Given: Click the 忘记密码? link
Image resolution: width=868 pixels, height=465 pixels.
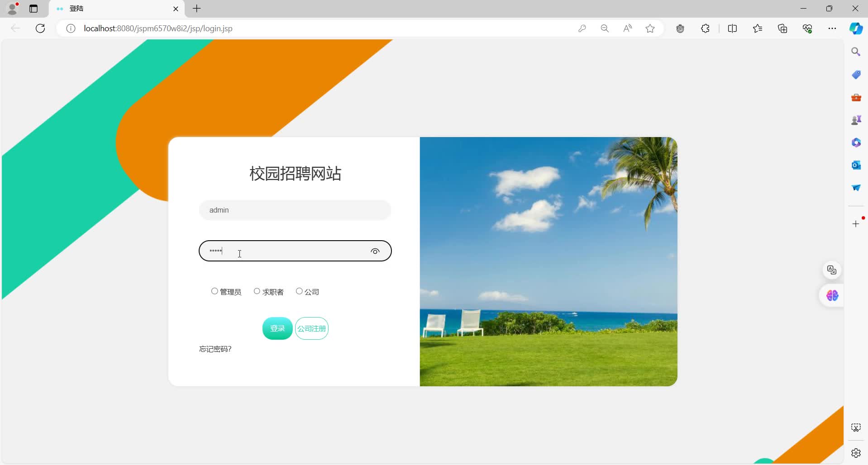Looking at the screenshot, I should [x=215, y=349].
